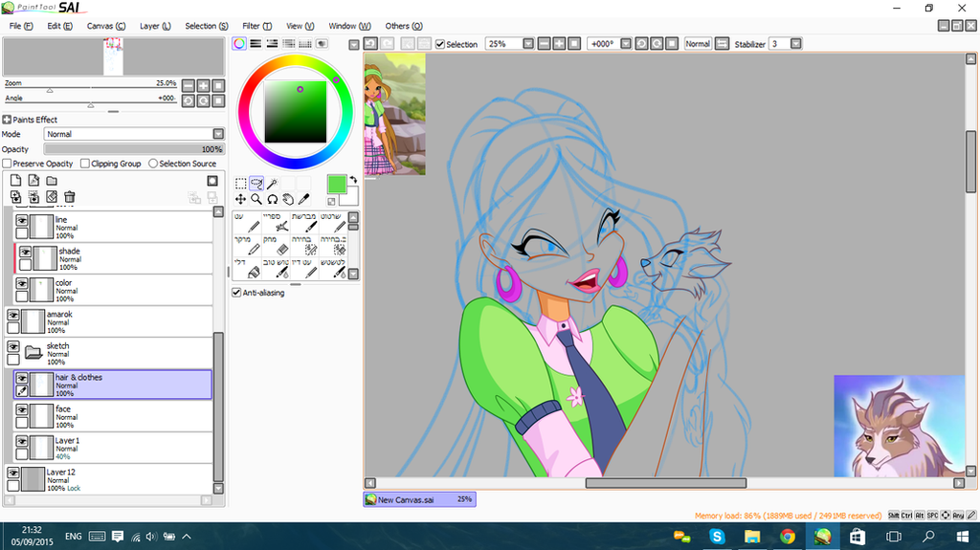Hide the shade layer eye icon
This screenshot has height=550, width=980.
(25, 252)
